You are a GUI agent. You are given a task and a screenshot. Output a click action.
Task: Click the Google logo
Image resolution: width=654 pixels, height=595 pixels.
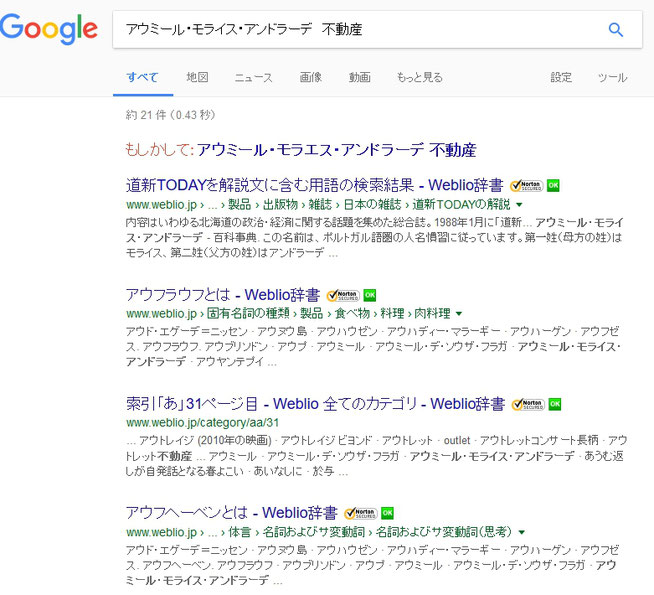point(49,29)
